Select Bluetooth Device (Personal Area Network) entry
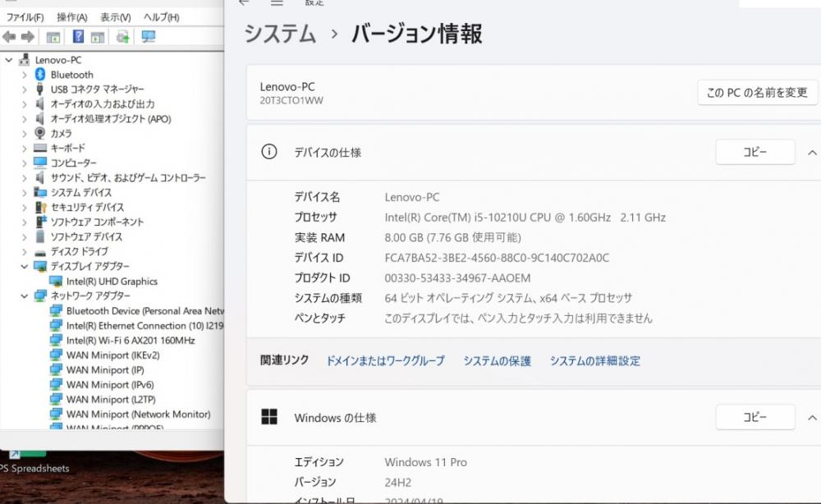 (144, 311)
